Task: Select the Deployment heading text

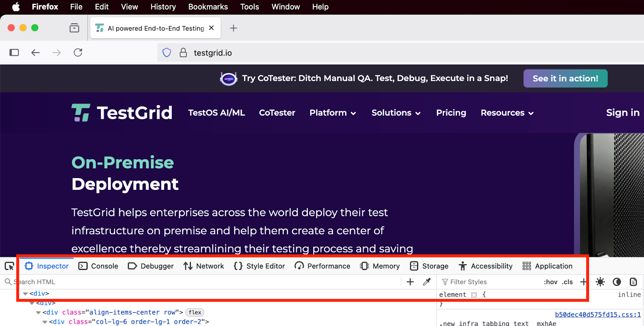Action: tap(125, 184)
